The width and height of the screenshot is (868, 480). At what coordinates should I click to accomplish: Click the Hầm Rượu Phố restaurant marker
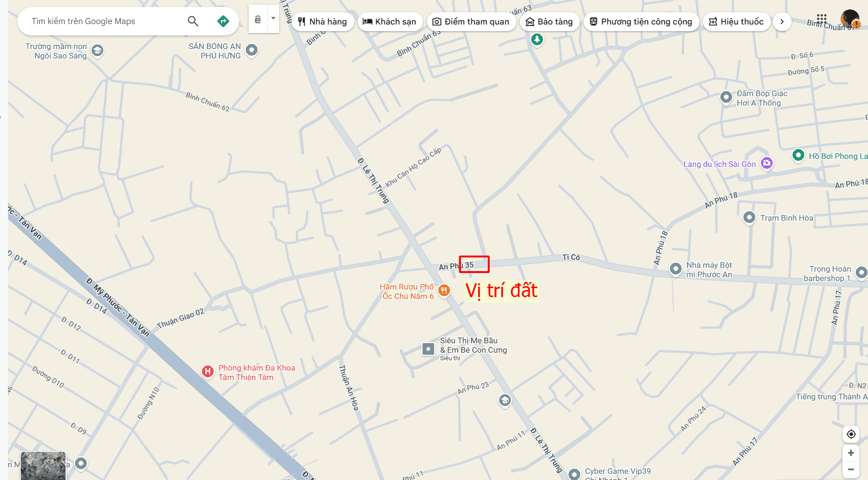[444, 291]
